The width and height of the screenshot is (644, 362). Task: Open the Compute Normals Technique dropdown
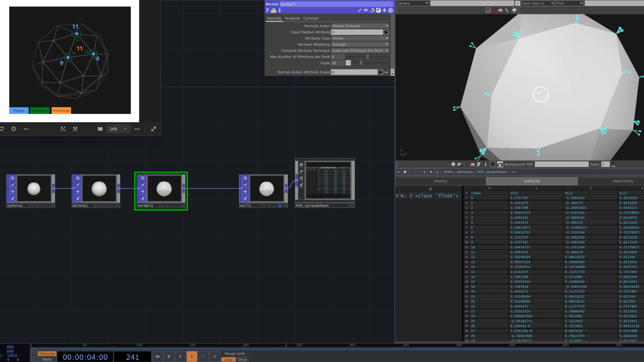[360, 50]
